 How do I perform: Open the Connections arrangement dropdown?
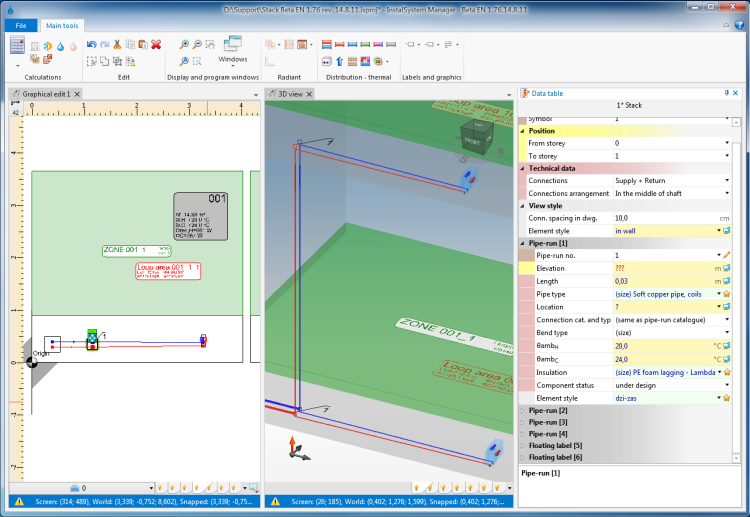tap(727, 193)
